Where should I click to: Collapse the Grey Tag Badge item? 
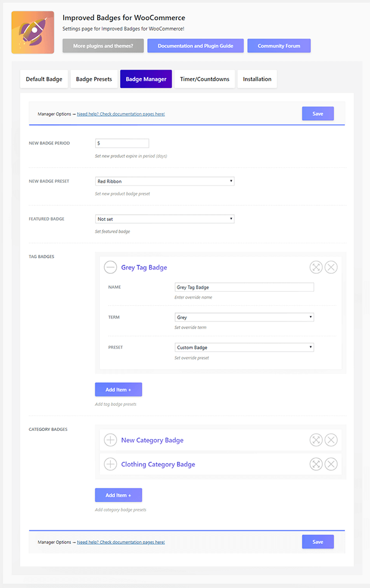(x=110, y=268)
